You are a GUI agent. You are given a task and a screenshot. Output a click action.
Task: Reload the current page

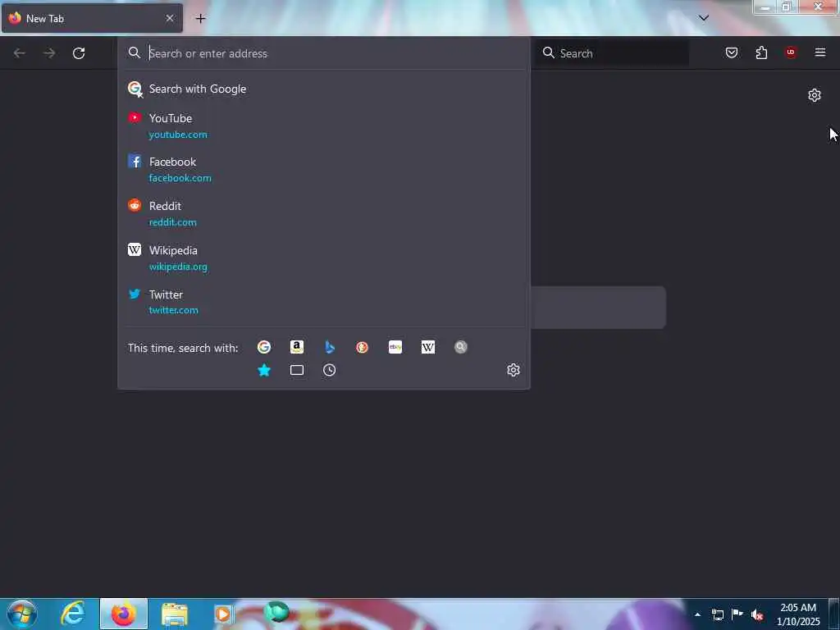click(x=79, y=53)
